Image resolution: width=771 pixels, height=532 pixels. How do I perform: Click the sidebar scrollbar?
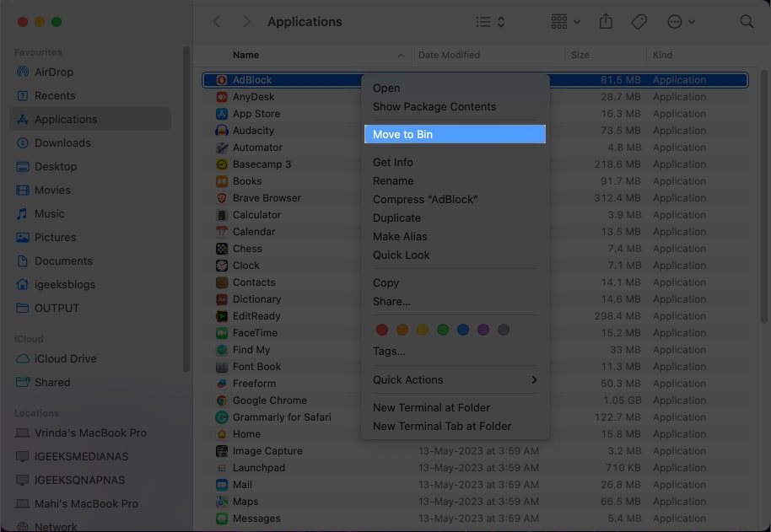click(x=186, y=209)
